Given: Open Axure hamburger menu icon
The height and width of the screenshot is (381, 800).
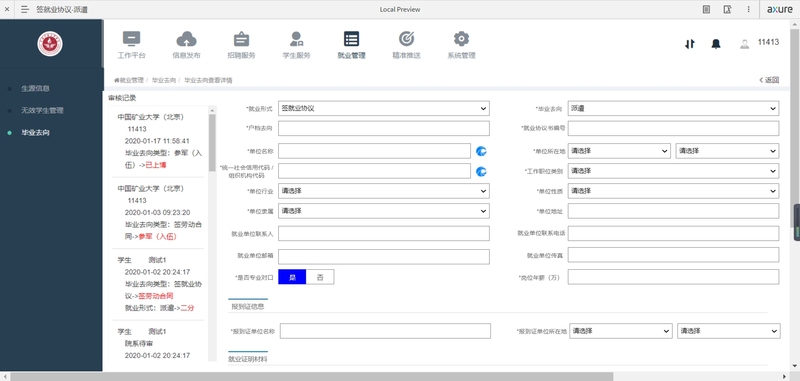Looking at the screenshot, I should coord(24,9).
